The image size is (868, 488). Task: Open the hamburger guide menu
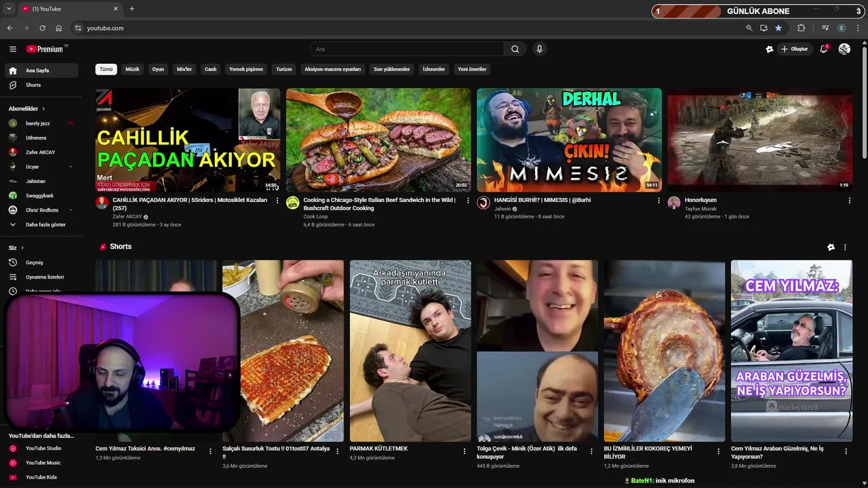click(12, 49)
